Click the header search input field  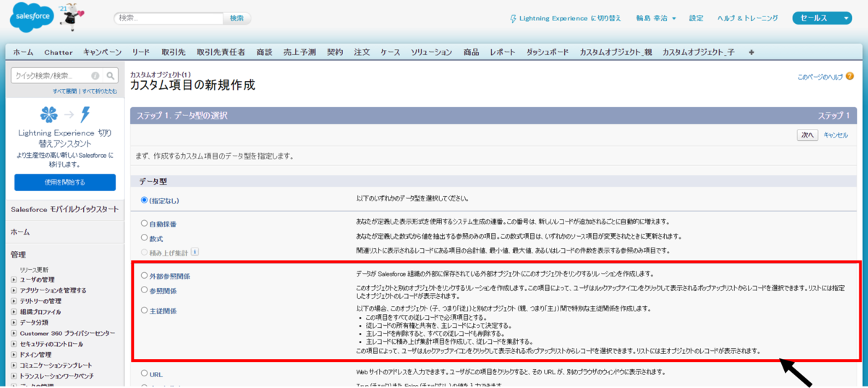point(168,18)
